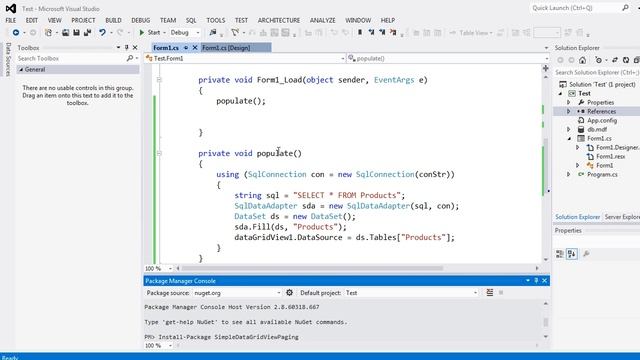Viewport: 640px width, 360px height.
Task: Click the Clear Bookmarks toolbar icon
Action: (x=393, y=33)
